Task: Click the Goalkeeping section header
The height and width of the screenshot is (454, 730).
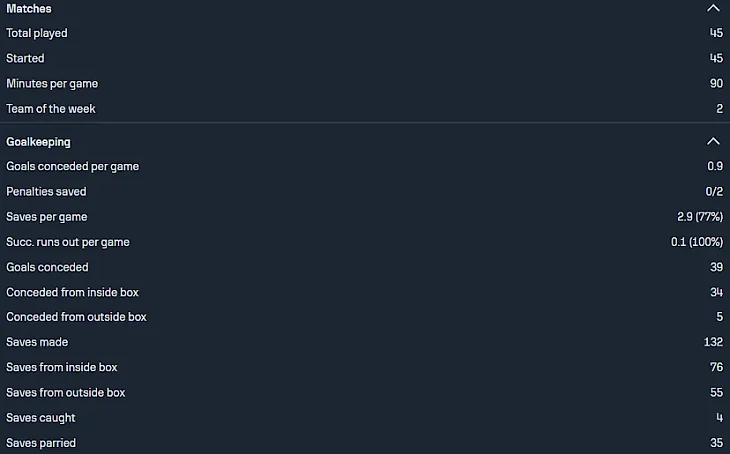Action: click(x=38, y=142)
